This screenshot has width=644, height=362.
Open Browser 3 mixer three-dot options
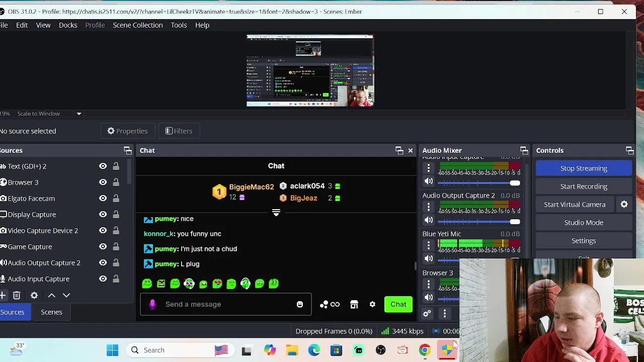click(x=429, y=284)
